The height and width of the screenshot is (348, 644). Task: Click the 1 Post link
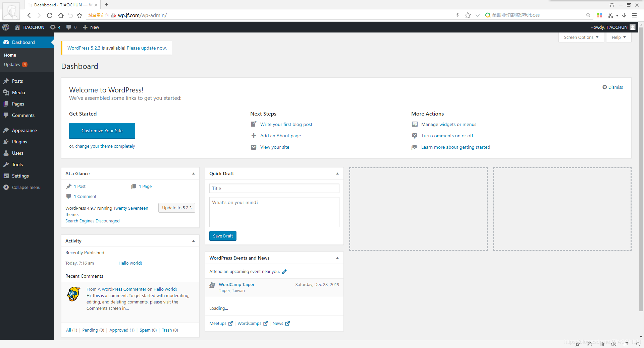[x=80, y=186]
